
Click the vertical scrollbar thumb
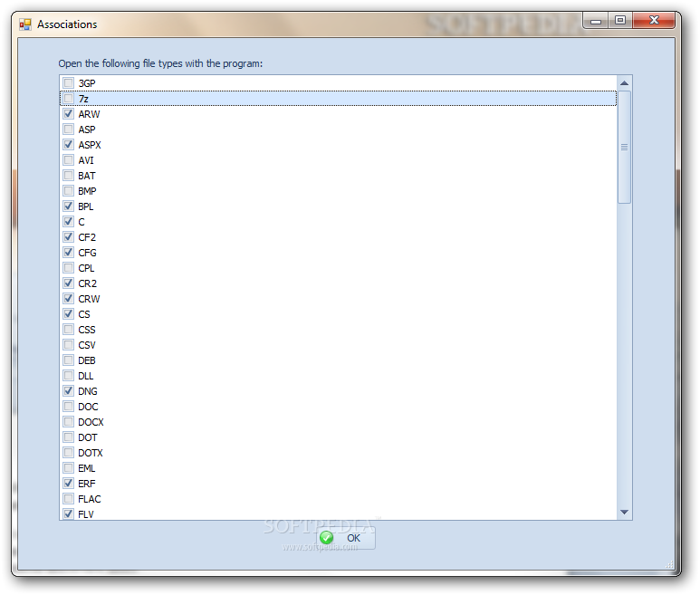(x=624, y=148)
